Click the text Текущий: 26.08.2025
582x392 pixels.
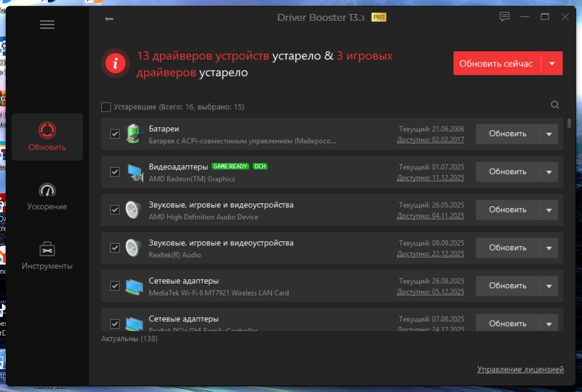click(x=431, y=281)
